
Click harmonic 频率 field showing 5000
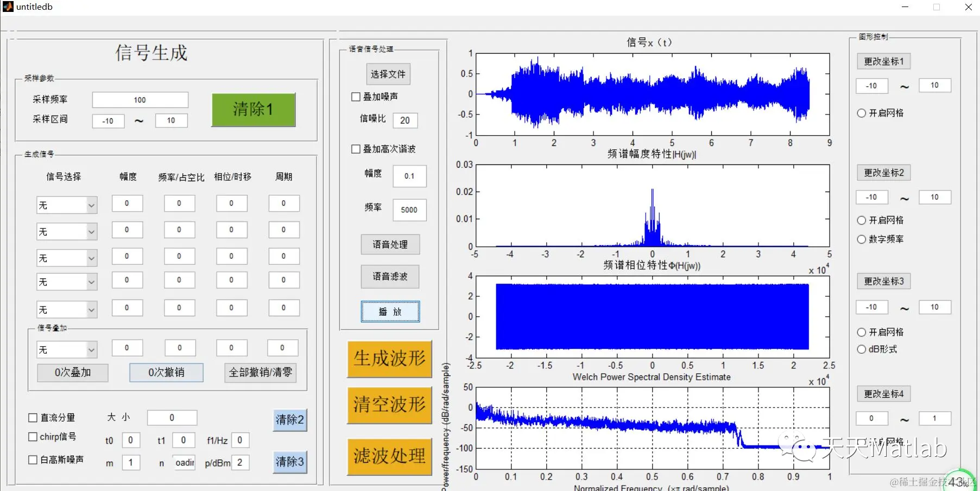409,210
